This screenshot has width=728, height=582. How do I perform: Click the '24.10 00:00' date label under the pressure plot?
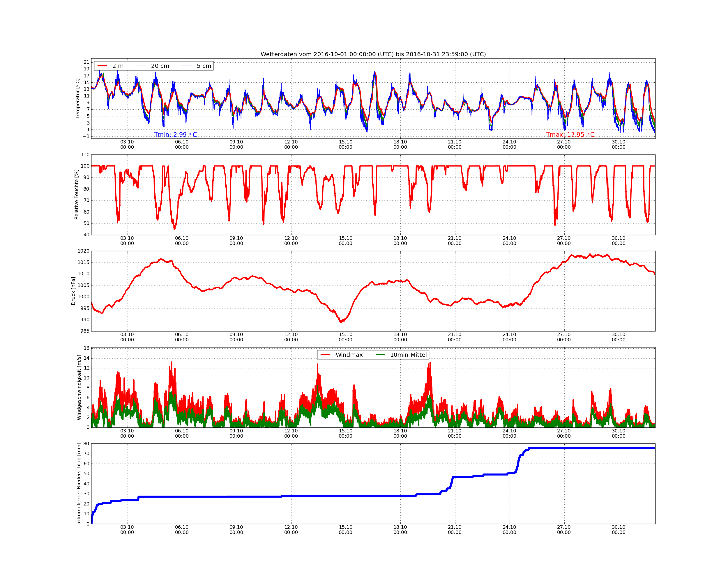[510, 337]
